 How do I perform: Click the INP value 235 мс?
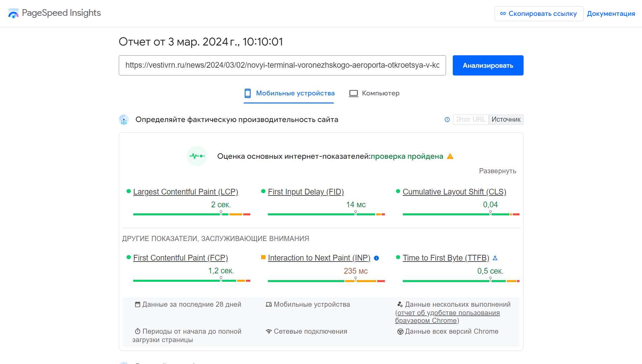356,271
